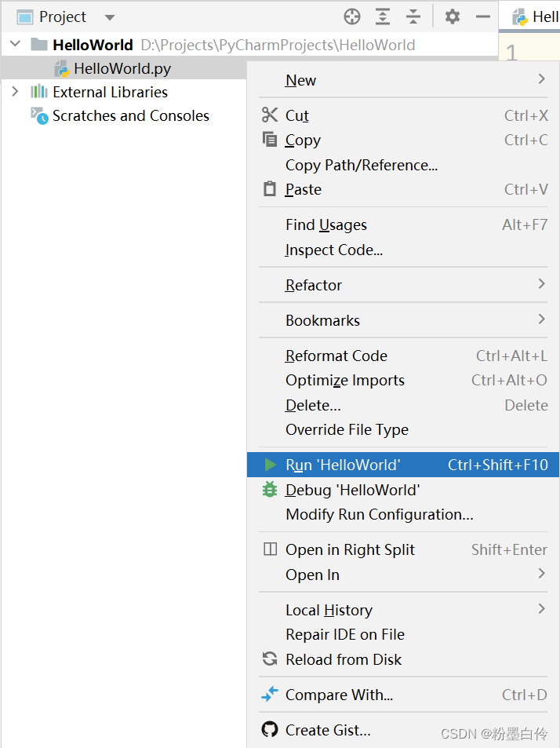
Task: Click the Project panel title label
Action: tap(63, 16)
